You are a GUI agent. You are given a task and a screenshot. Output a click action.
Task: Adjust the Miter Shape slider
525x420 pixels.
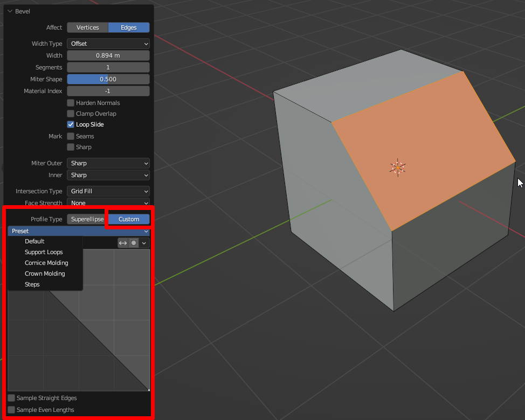[x=108, y=79]
